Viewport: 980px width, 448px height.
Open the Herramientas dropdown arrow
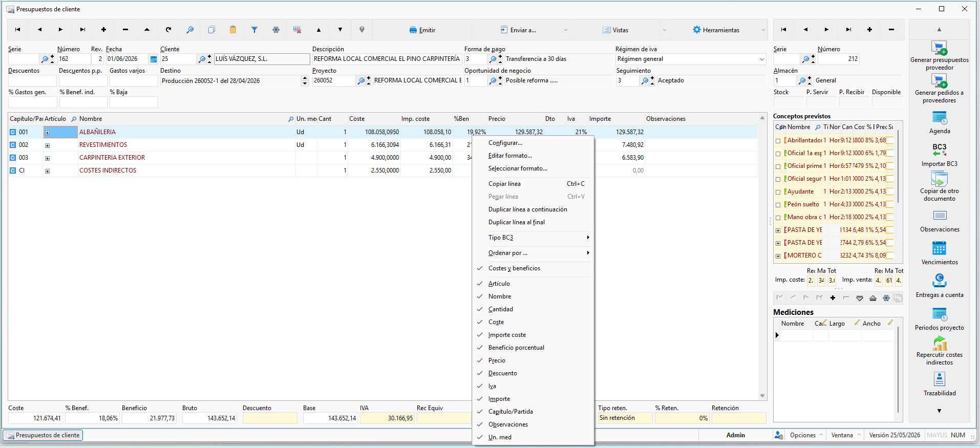pyautogui.click(x=763, y=30)
